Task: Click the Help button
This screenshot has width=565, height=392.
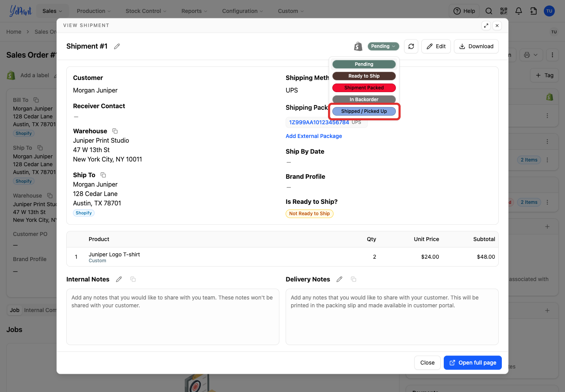Action: [464, 11]
